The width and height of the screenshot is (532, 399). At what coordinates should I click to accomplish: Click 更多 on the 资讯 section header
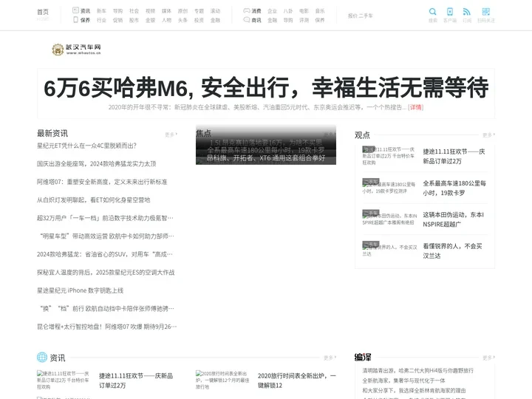[330, 358]
